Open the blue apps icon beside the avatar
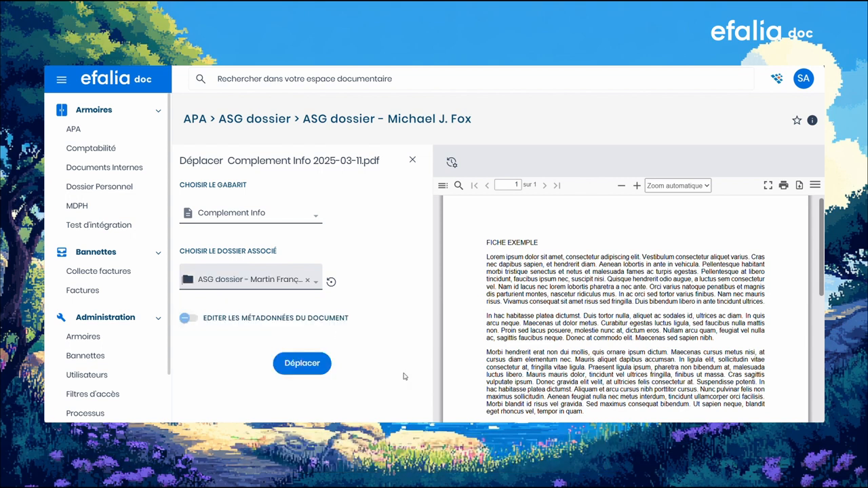Viewport: 868px width, 488px height. pos(777,79)
